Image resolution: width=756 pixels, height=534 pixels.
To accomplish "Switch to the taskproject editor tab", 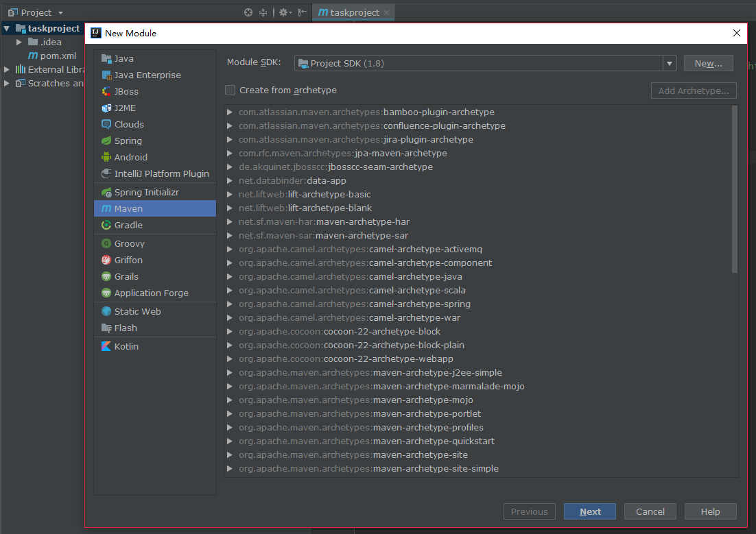I will pos(354,12).
